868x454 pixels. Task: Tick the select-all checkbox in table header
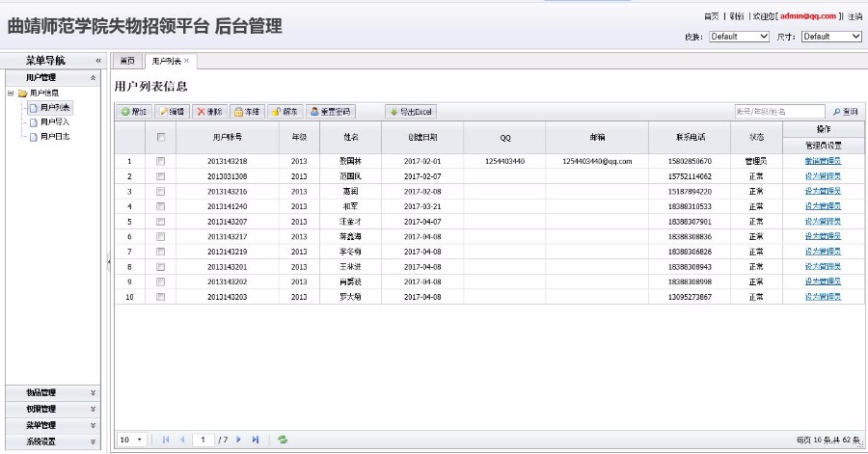pyautogui.click(x=161, y=137)
